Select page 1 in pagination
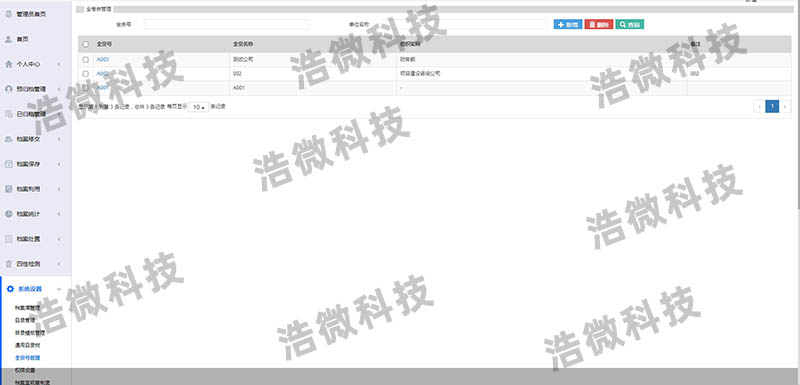The width and height of the screenshot is (800, 385). click(x=772, y=107)
